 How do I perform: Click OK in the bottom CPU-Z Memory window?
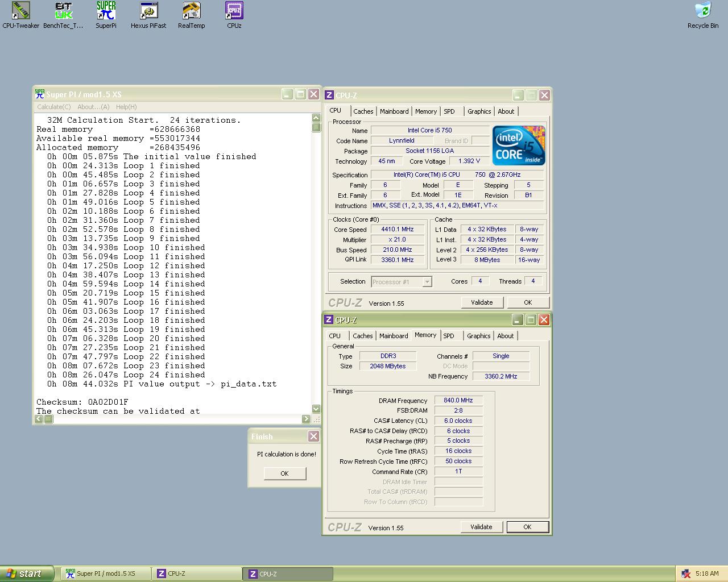coord(527,527)
